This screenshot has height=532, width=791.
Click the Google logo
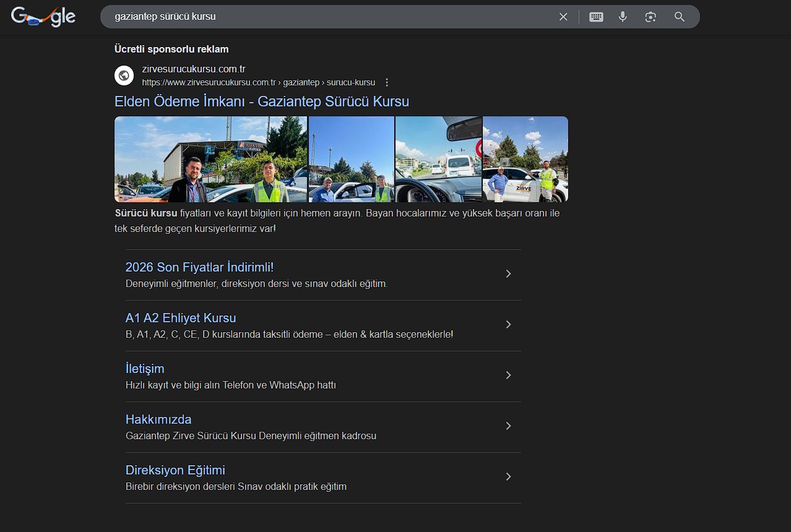(43, 17)
